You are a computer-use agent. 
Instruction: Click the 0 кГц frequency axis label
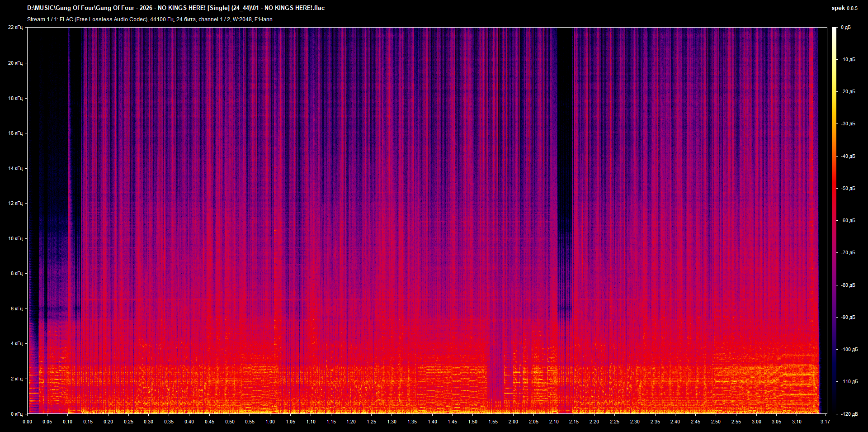16,414
